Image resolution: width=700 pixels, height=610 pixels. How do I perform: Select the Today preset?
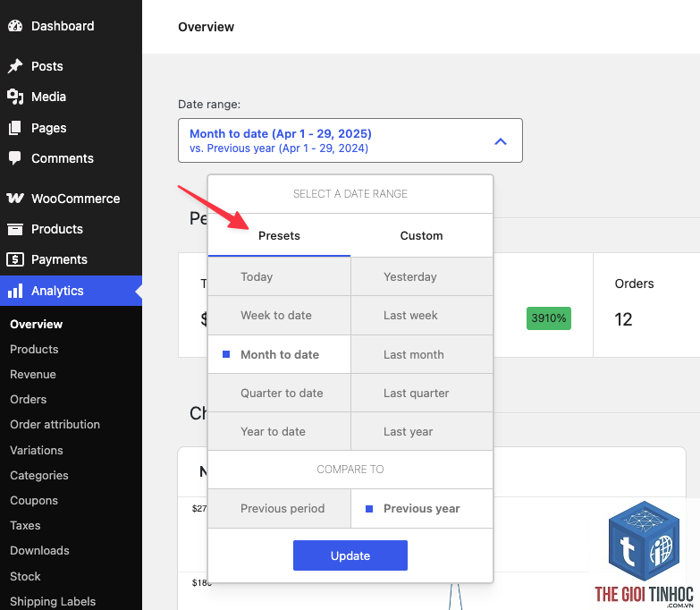tap(280, 277)
